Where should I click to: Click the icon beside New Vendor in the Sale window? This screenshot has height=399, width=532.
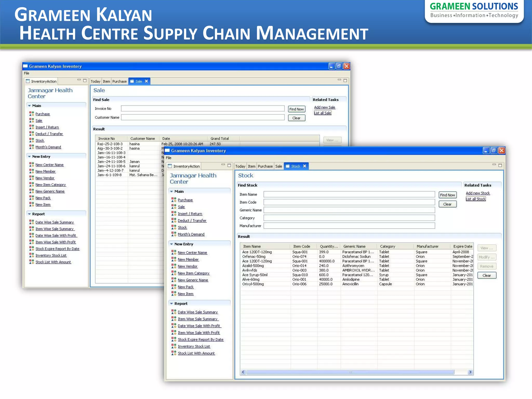(31, 178)
